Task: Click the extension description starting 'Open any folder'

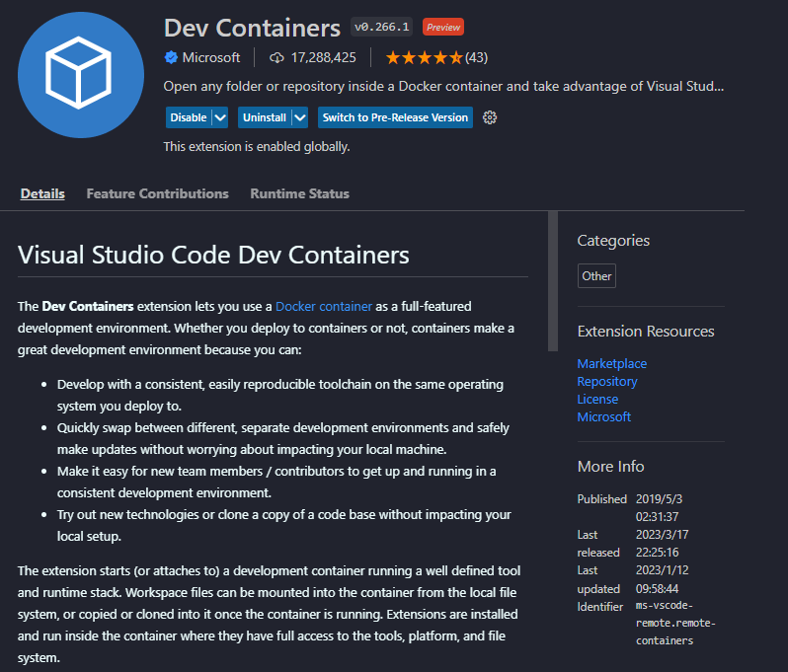Action: (x=443, y=87)
